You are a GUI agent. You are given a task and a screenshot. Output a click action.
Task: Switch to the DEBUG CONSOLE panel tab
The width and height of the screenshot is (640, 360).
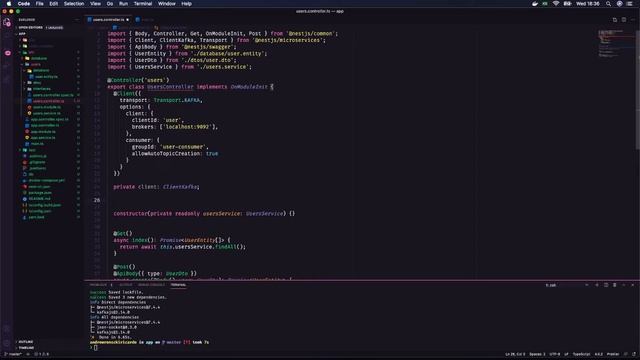click(x=151, y=285)
